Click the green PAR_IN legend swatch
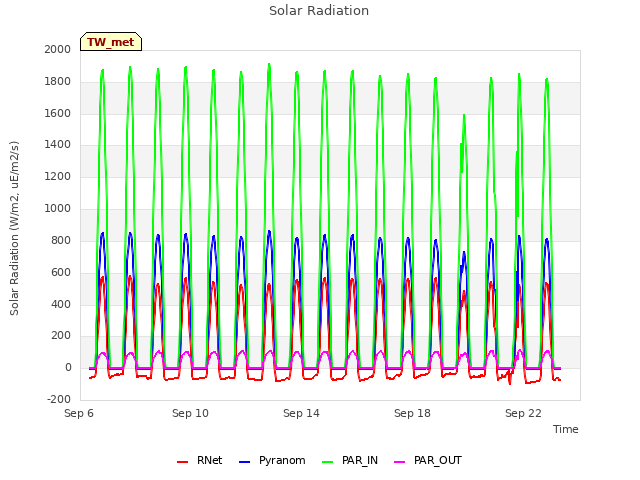Screen dimensions: 640x480 click(x=327, y=462)
